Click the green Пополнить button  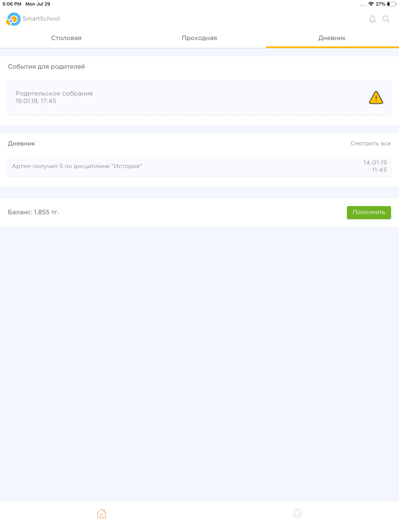pos(369,212)
